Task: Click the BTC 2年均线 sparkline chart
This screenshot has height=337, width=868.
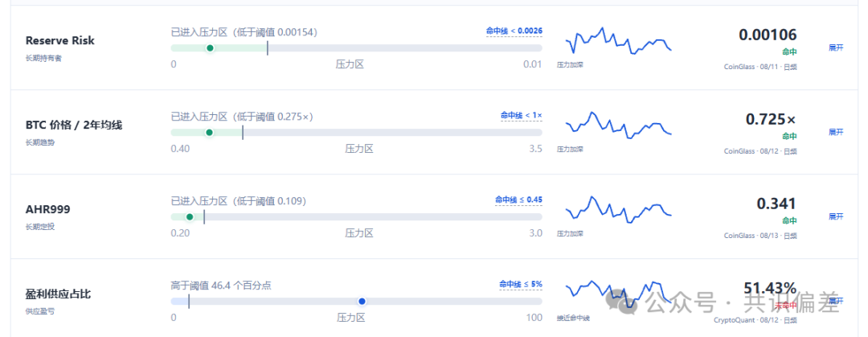Action: 618,125
